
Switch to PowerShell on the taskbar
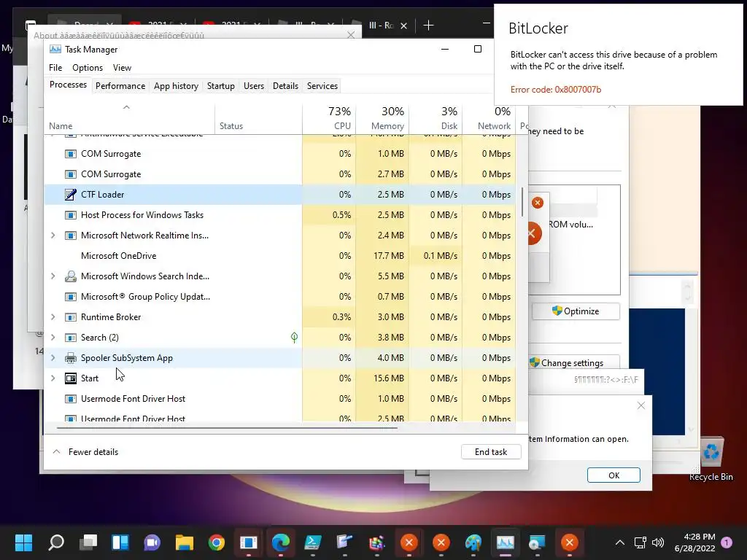point(312,542)
